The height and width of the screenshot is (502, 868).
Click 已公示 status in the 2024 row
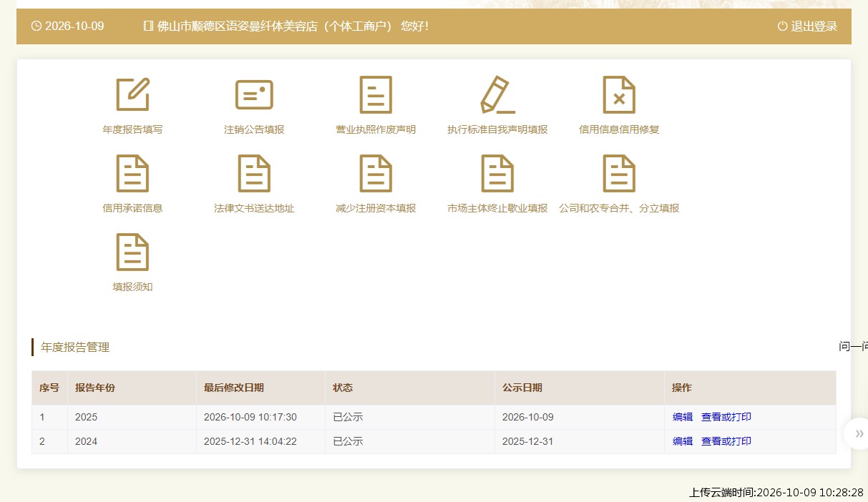348,441
